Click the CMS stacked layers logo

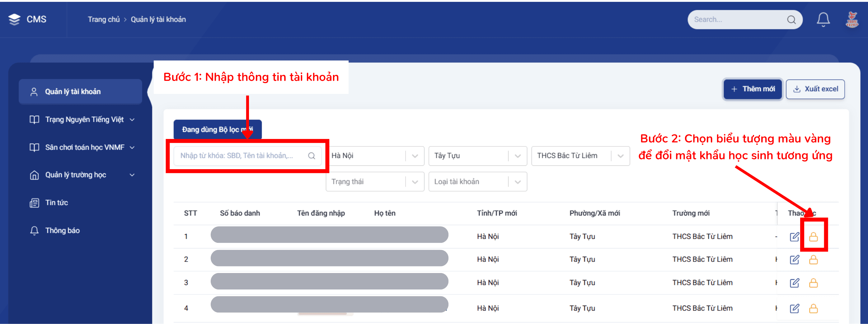point(14,20)
